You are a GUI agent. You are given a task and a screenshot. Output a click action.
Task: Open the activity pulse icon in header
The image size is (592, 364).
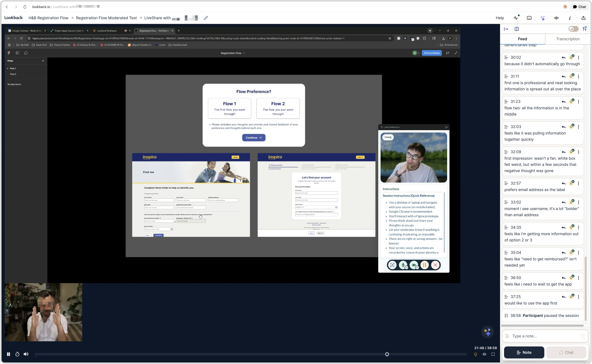coord(516,18)
